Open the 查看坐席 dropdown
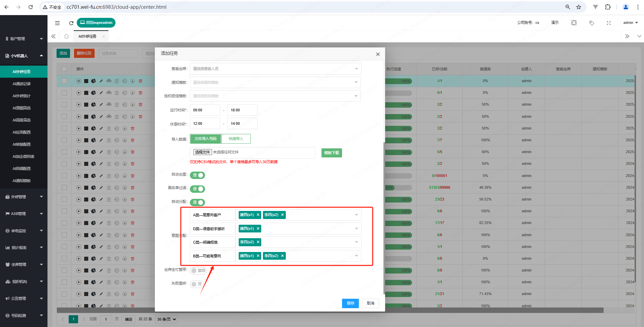The image size is (644, 327). coord(275,69)
